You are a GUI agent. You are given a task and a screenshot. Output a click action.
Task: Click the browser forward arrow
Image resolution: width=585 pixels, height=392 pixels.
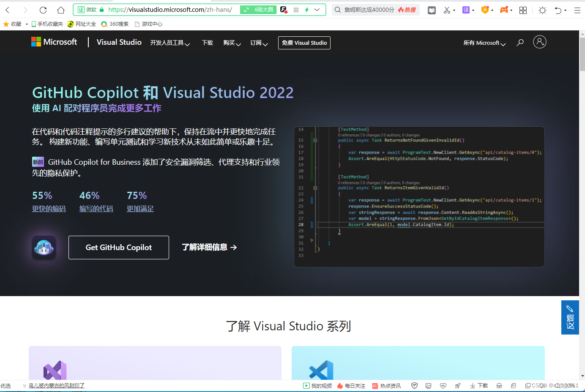coord(25,10)
